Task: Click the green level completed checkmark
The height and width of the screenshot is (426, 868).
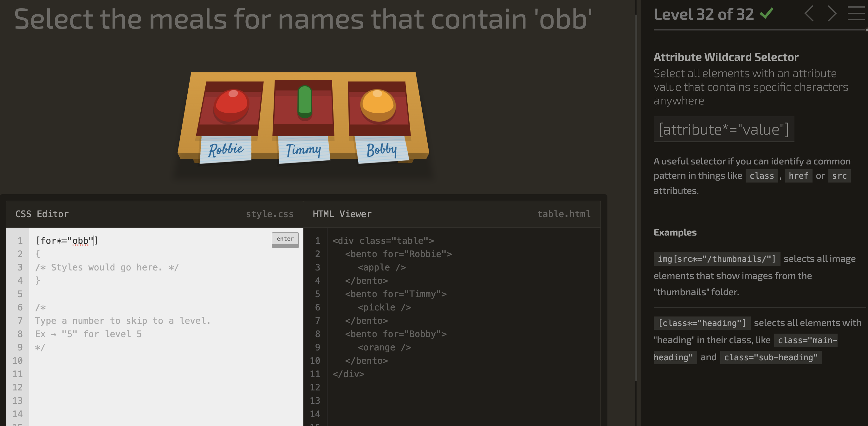Action: click(767, 14)
